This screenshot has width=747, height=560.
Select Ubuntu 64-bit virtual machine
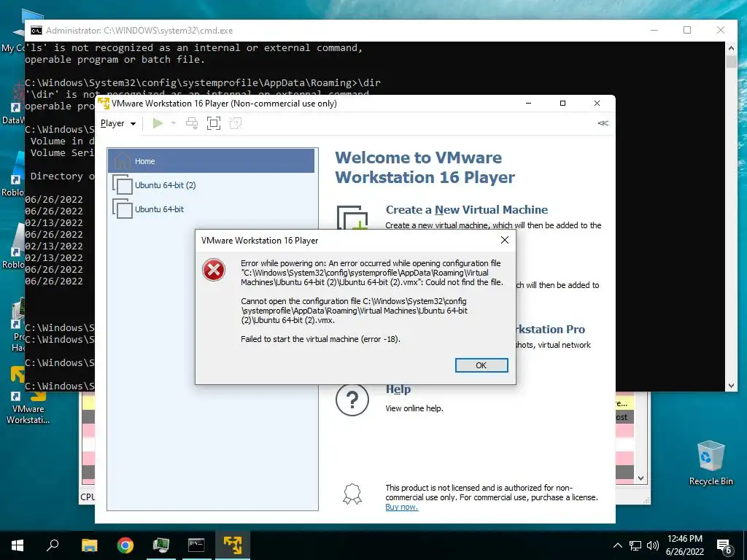tap(211, 209)
